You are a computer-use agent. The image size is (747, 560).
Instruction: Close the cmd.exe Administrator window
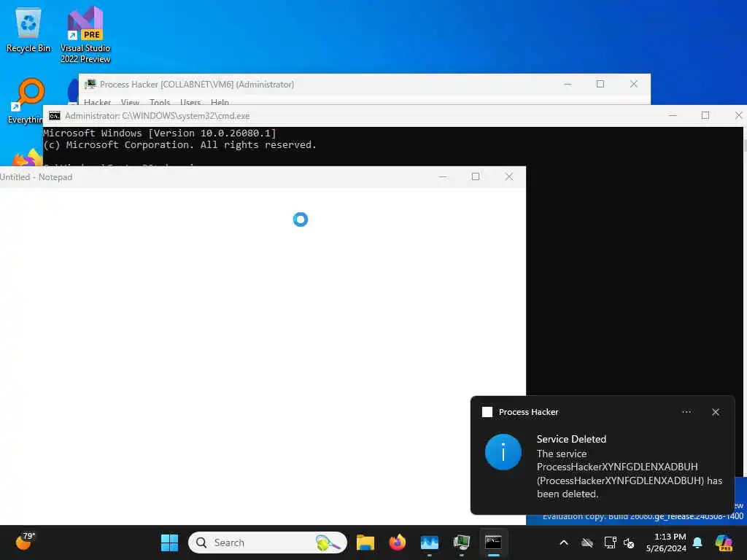click(x=738, y=116)
